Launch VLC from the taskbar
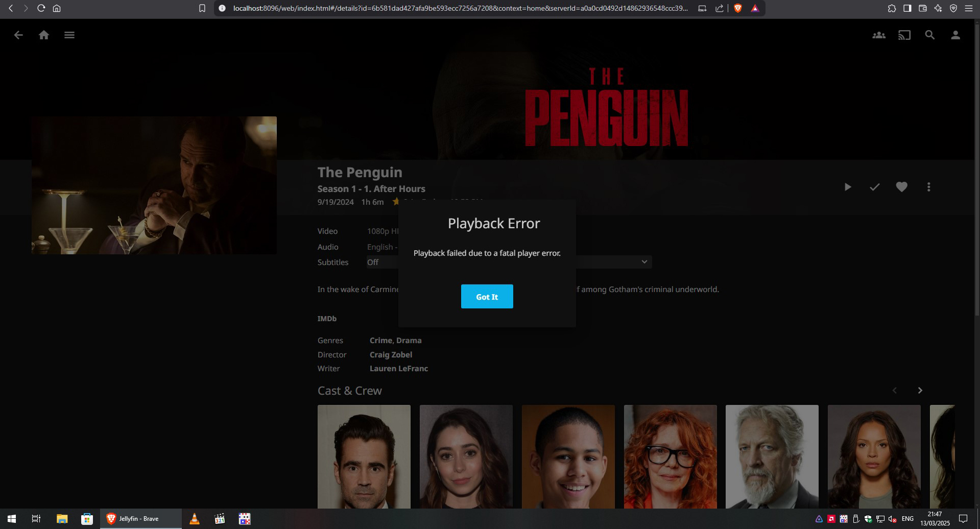Viewport: 980px width, 529px height. [195, 519]
